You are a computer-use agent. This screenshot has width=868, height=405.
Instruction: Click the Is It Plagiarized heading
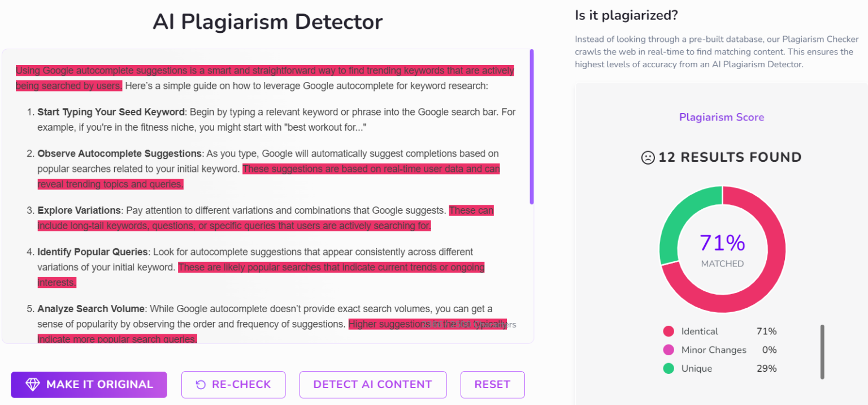pos(626,15)
